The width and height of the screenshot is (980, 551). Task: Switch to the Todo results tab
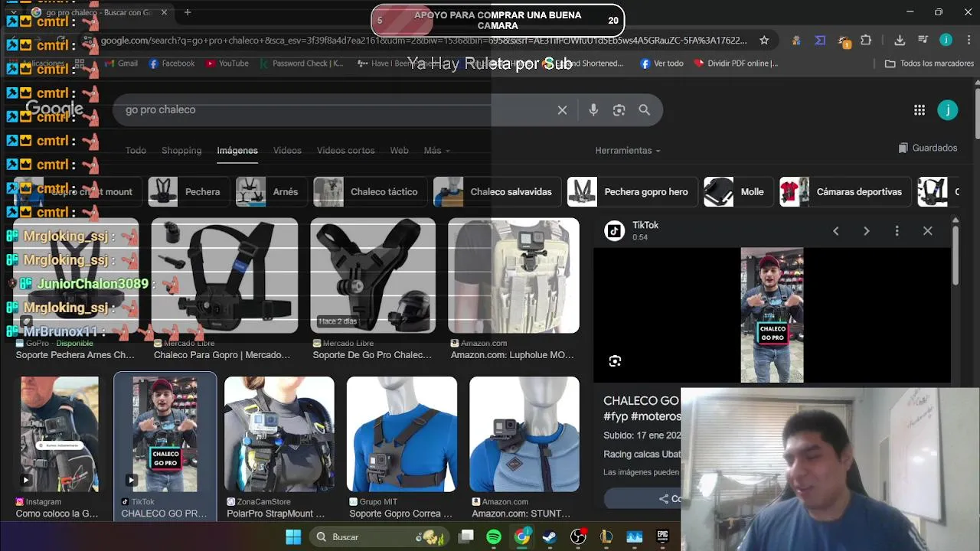(136, 151)
